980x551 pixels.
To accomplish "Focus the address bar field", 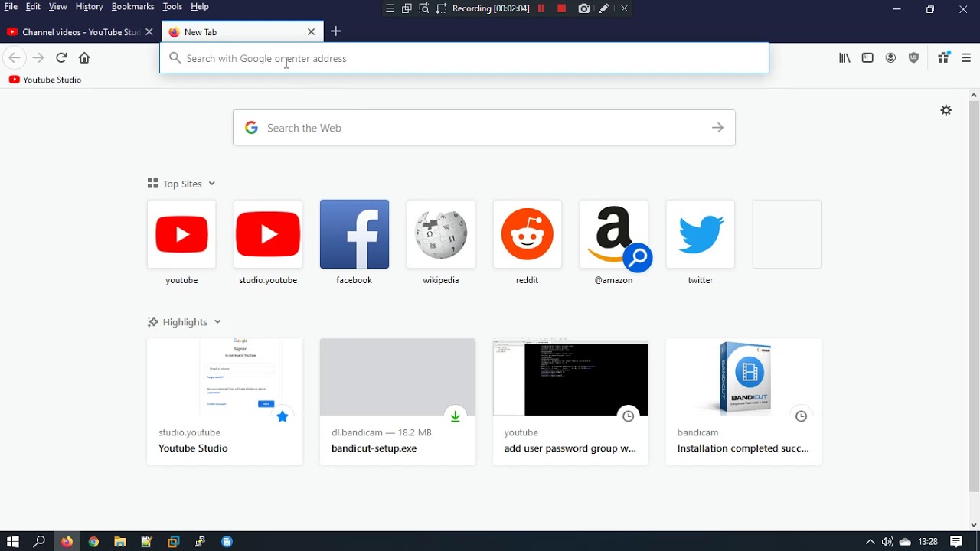I will 464,58.
